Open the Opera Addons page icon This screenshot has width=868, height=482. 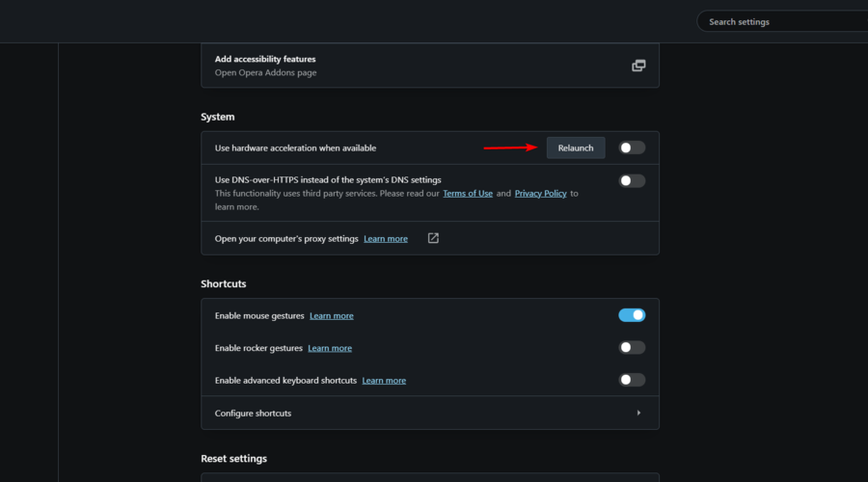(x=638, y=66)
